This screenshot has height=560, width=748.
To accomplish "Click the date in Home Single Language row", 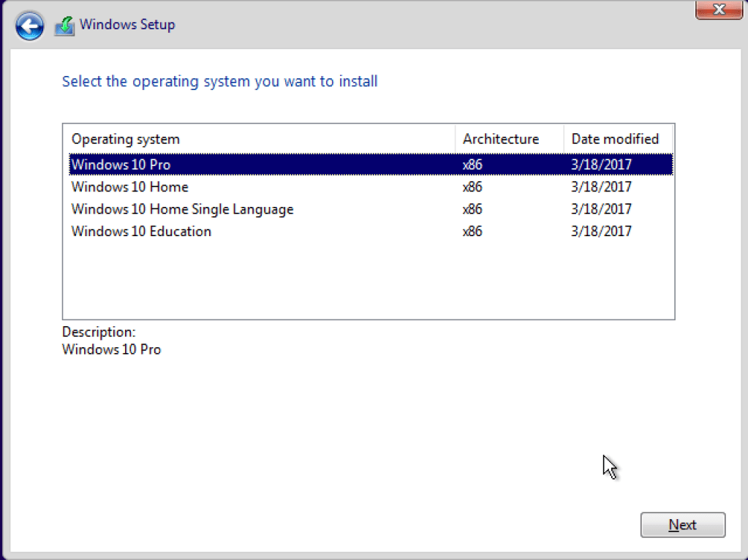I will pyautogui.click(x=601, y=209).
